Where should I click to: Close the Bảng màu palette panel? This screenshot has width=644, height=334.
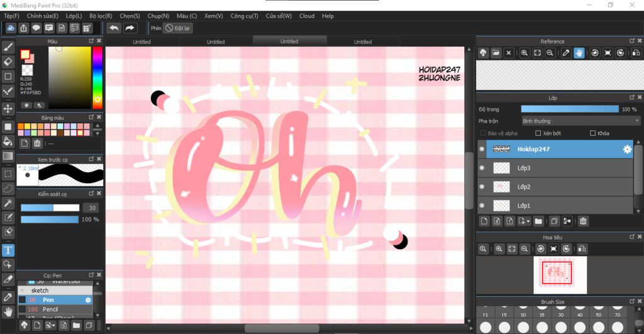99,117
